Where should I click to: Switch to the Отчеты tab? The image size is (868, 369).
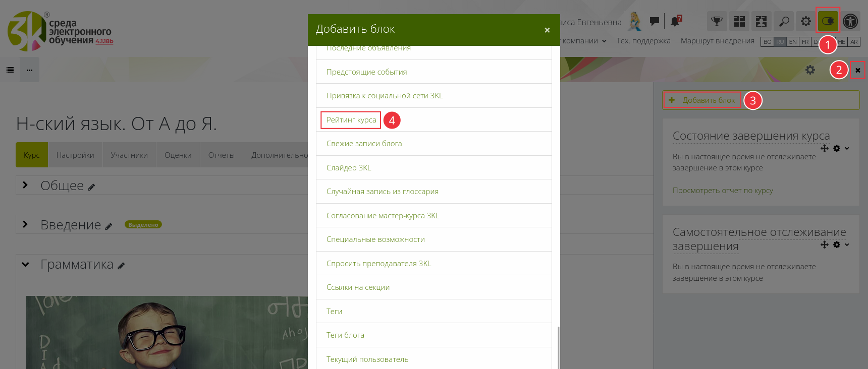coord(222,155)
